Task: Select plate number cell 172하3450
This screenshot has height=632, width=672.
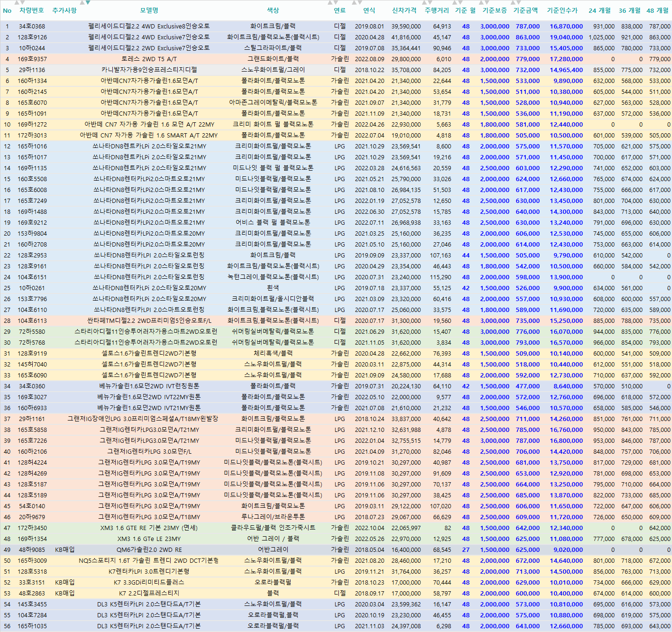Action: [32, 528]
